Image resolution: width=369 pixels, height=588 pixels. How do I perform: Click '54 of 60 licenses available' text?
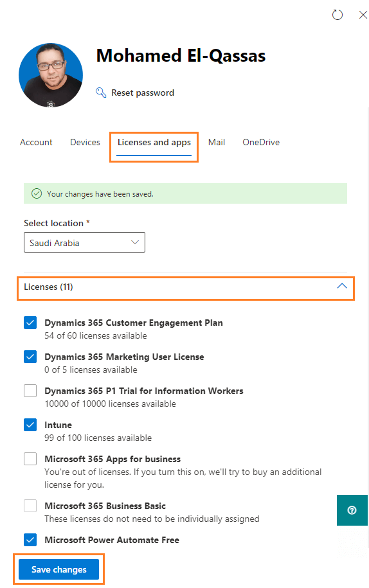(96, 335)
